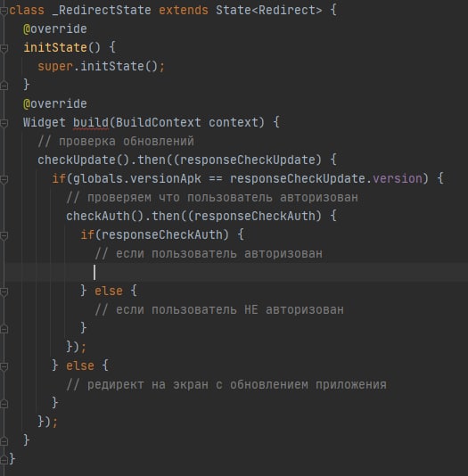The height and width of the screenshot is (476, 468).
Task: Click responseCheckAuth inside the if(...) condition
Action: coord(161,235)
